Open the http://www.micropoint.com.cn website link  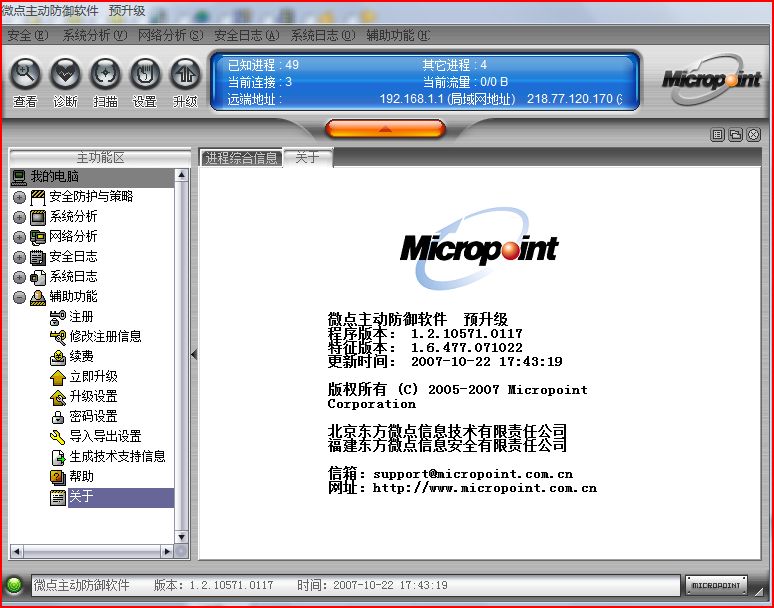[484, 488]
